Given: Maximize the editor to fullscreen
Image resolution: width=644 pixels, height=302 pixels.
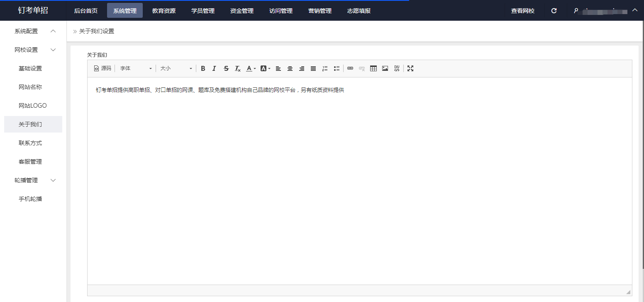Looking at the screenshot, I should (x=410, y=68).
